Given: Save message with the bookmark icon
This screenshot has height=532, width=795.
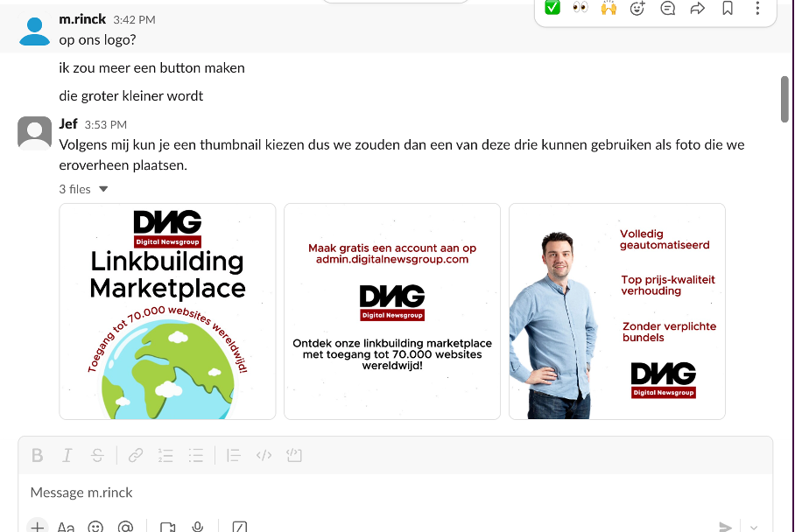Looking at the screenshot, I should tap(728, 8).
